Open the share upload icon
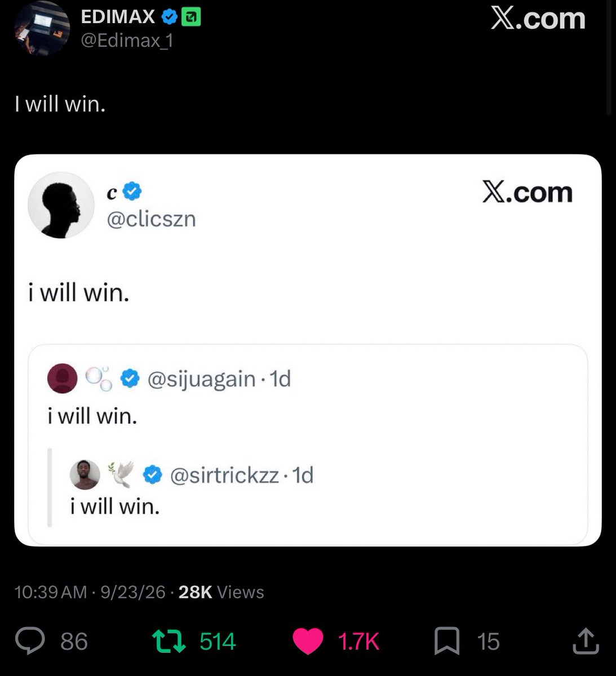Screen dimensions: 616x676 [x=586, y=641]
